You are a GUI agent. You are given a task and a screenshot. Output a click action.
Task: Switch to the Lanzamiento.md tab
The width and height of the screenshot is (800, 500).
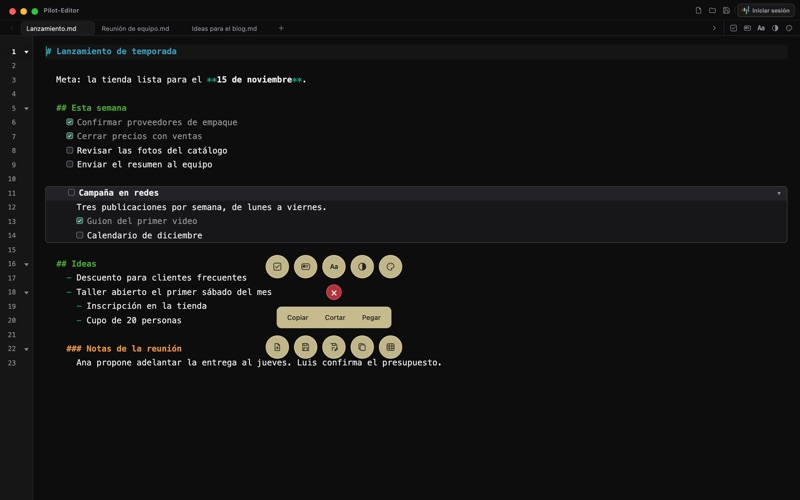(x=57, y=28)
